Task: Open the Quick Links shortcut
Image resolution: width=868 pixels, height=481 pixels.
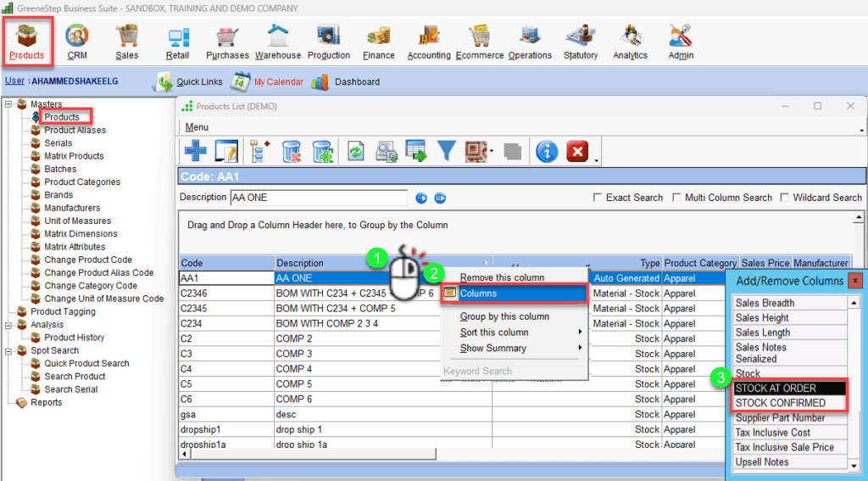Action: pos(198,82)
